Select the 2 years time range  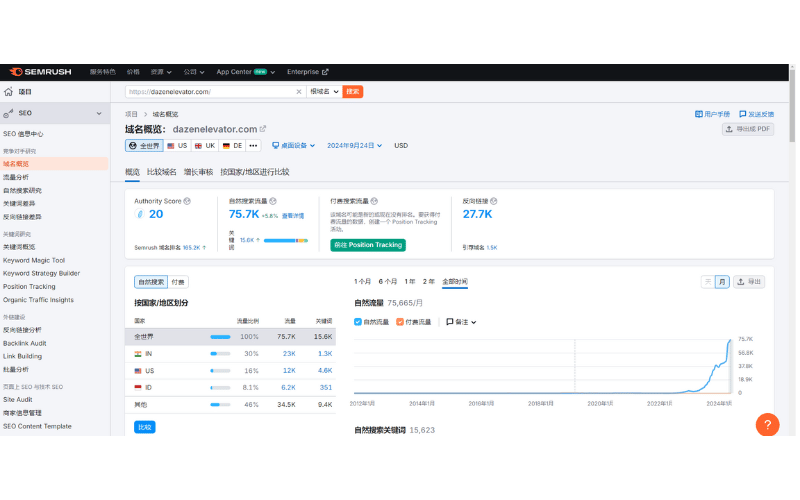429,282
